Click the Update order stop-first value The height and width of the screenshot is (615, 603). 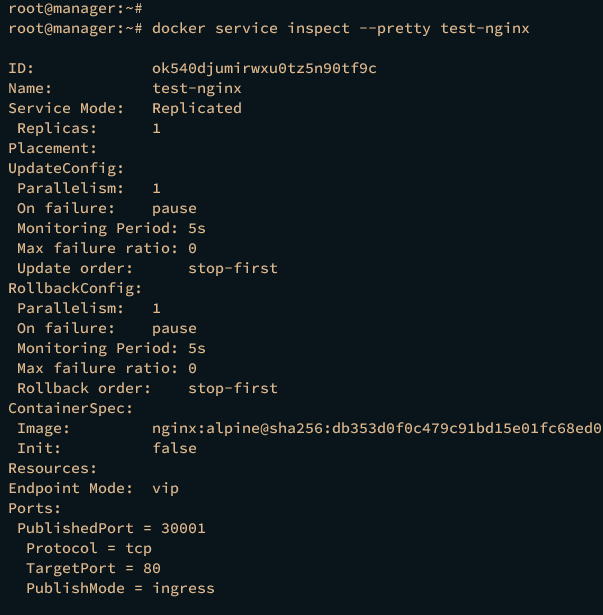click(233, 269)
